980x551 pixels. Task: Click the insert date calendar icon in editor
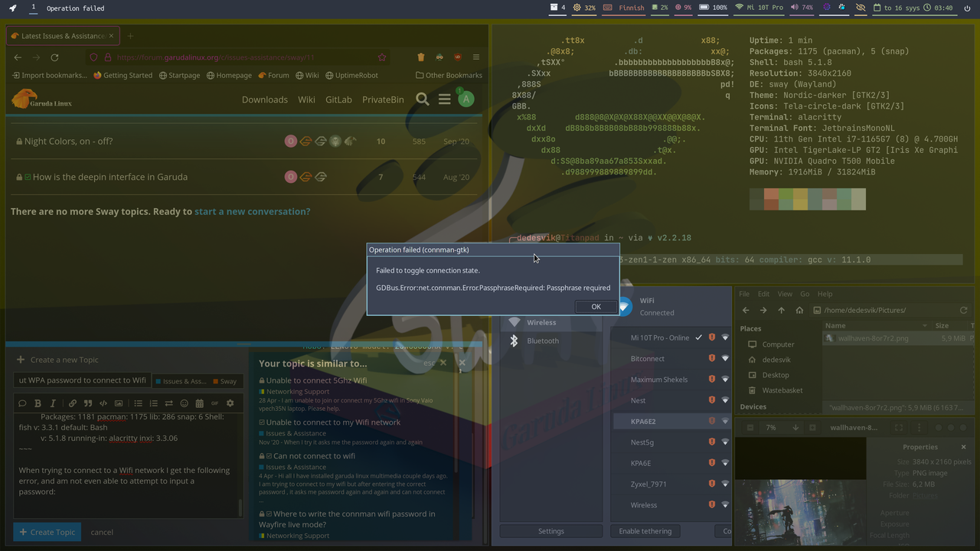(199, 403)
